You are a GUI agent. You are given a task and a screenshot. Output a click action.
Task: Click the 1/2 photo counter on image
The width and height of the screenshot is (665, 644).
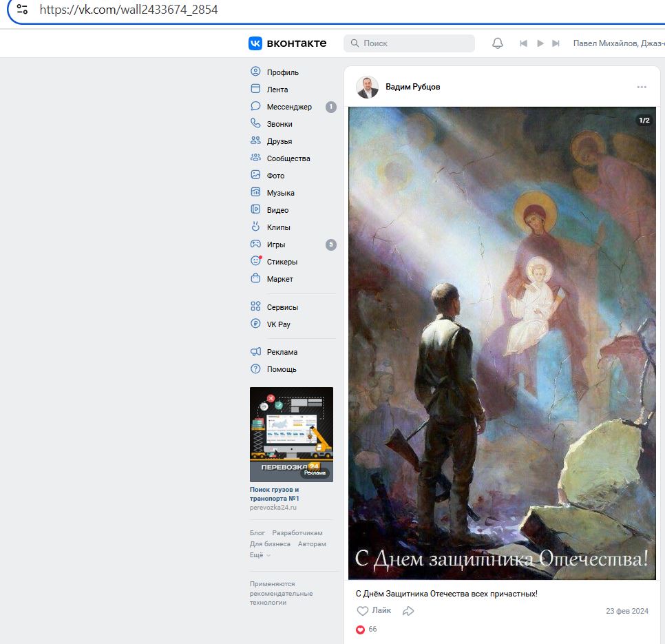click(644, 121)
